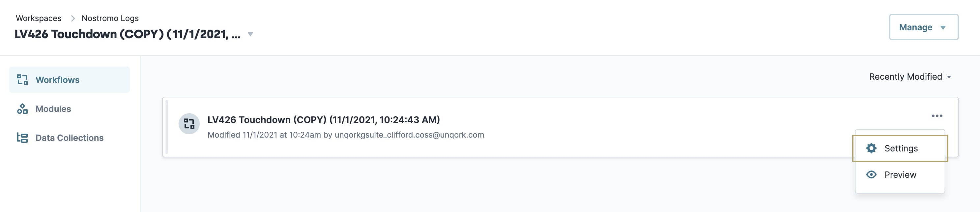Screen dimensions: 980x212
Task: Choose the Preview menu entry
Action: point(900,175)
